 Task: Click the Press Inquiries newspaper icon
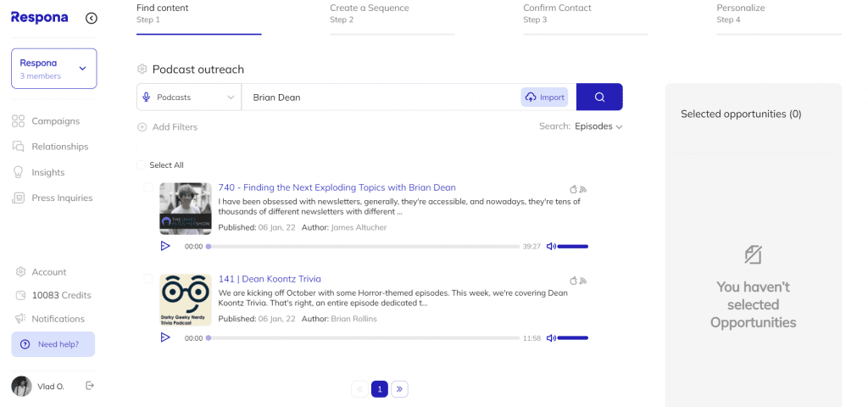coord(19,198)
